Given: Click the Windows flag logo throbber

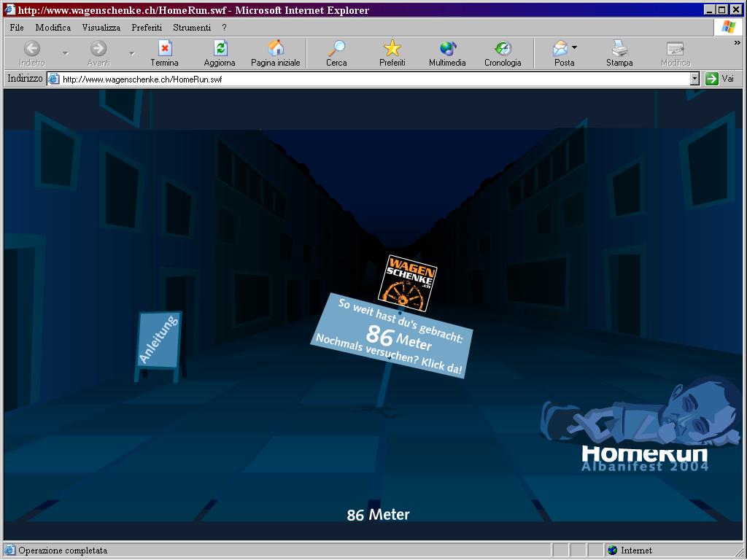Looking at the screenshot, I should pyautogui.click(x=728, y=27).
